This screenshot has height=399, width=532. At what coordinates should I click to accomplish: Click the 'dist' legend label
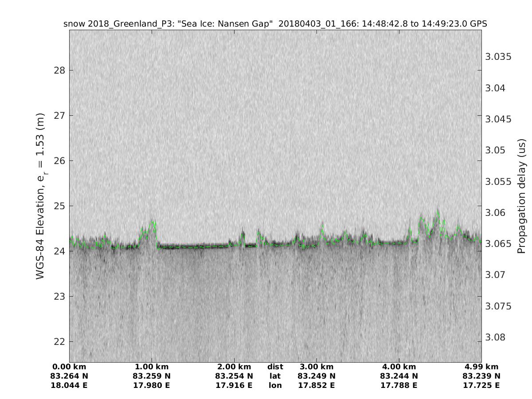click(x=275, y=367)
